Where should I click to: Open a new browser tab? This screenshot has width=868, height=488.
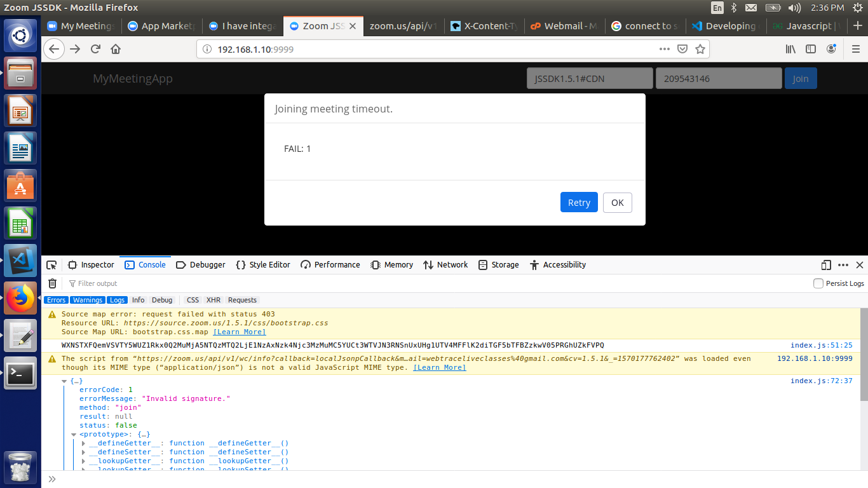pos(858,26)
